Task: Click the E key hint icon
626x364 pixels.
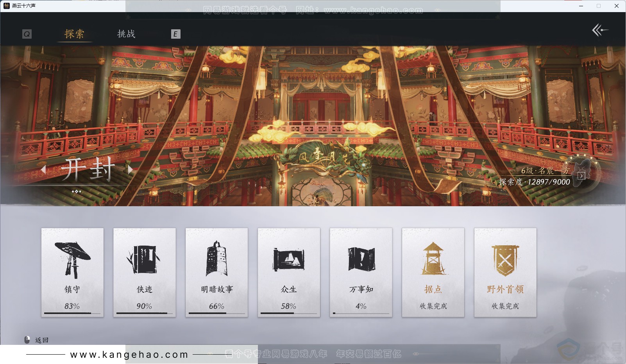Action: 175,34
